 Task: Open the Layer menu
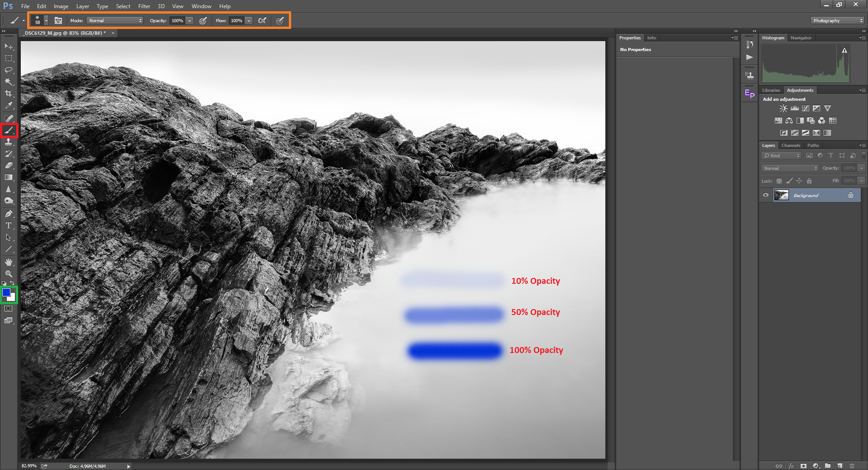[x=83, y=6]
